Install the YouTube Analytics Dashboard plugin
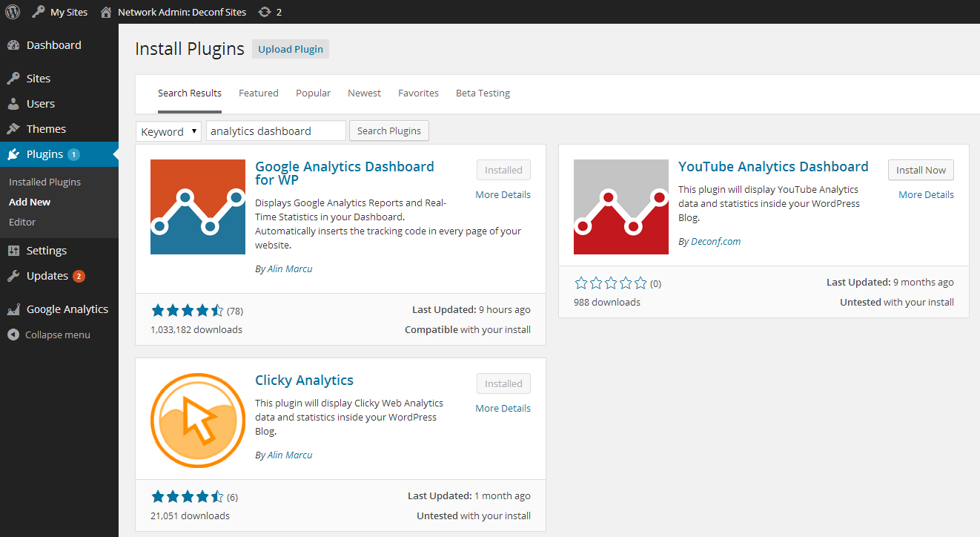 pos(921,170)
